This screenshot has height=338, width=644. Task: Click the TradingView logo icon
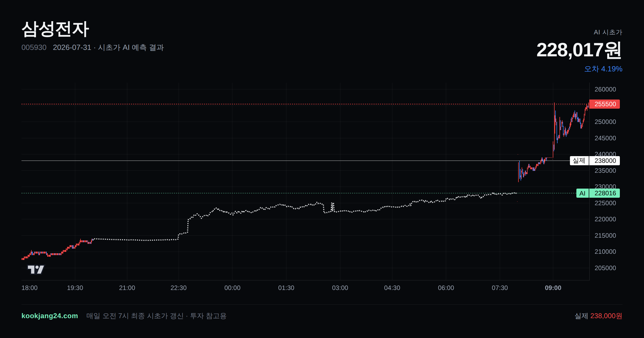point(36,269)
